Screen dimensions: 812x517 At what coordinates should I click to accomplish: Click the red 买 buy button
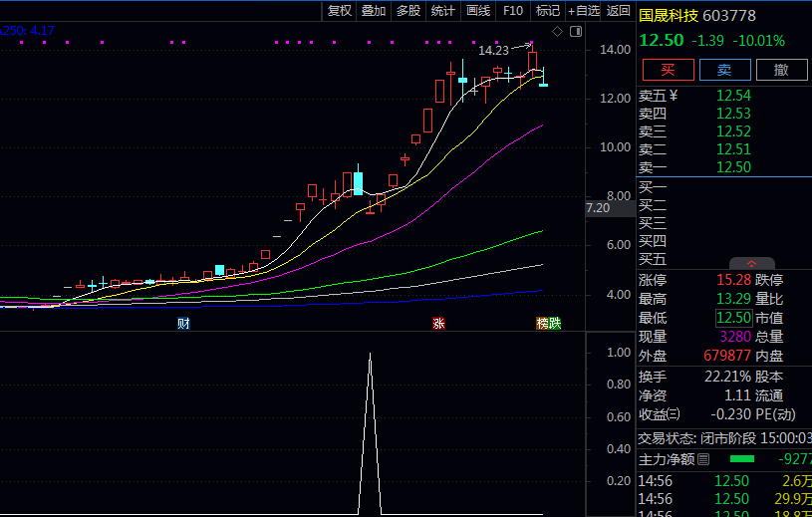[x=667, y=70]
